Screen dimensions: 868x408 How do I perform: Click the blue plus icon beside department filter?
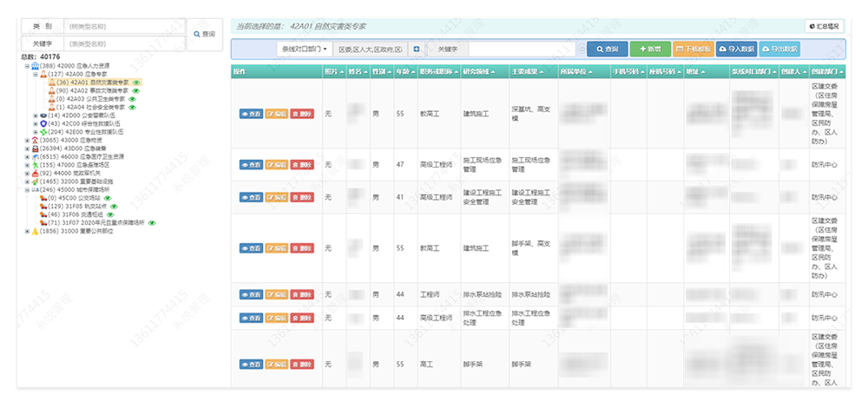click(x=417, y=49)
